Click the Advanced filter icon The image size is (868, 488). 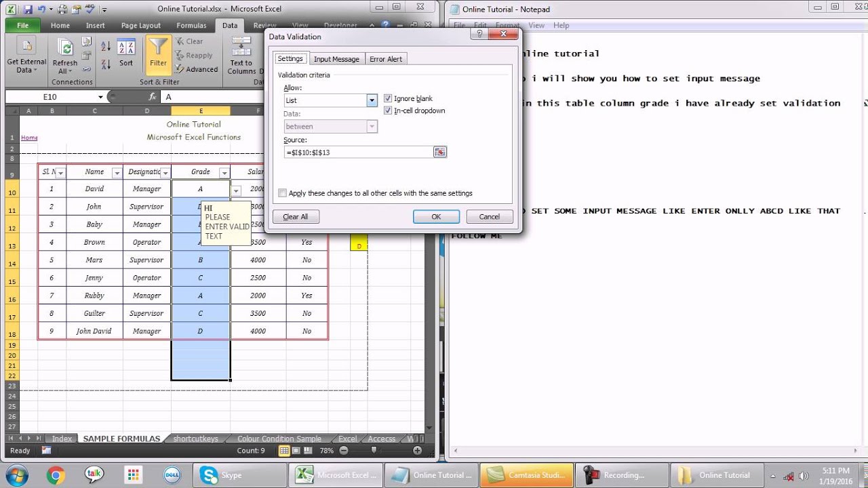tap(180, 69)
